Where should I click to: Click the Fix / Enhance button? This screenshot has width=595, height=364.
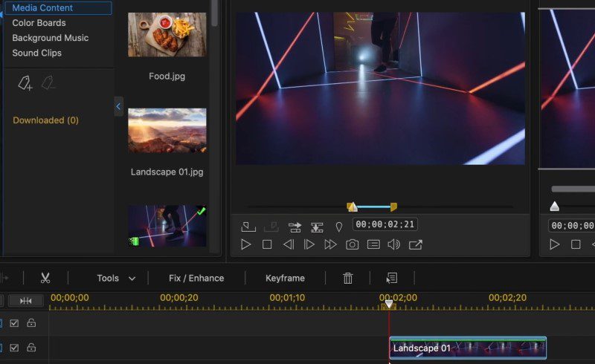pos(196,279)
